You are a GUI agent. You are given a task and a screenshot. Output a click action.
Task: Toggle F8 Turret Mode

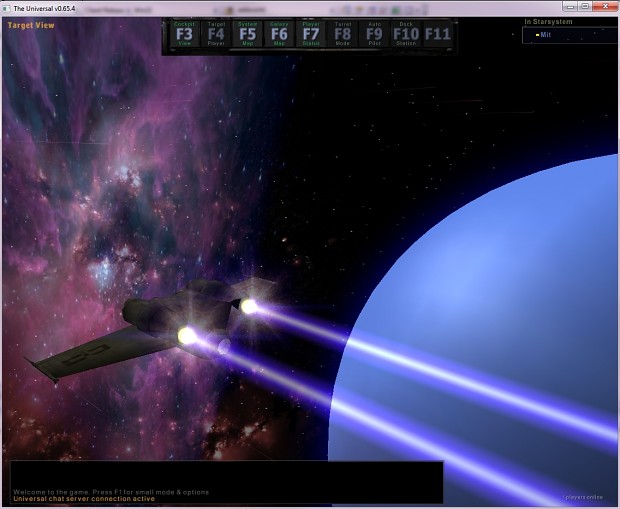pyautogui.click(x=342, y=34)
